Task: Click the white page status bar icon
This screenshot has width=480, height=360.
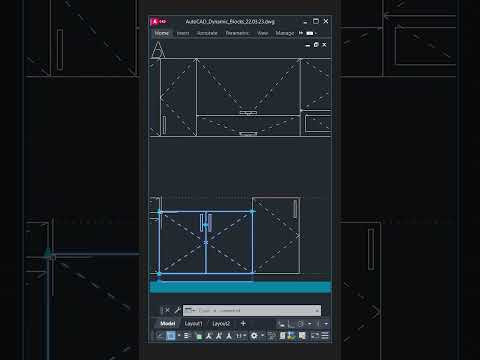Action: [x=282, y=336]
